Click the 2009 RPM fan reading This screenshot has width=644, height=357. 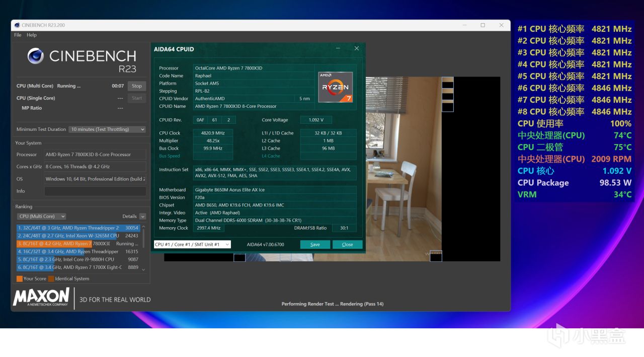coord(575,159)
